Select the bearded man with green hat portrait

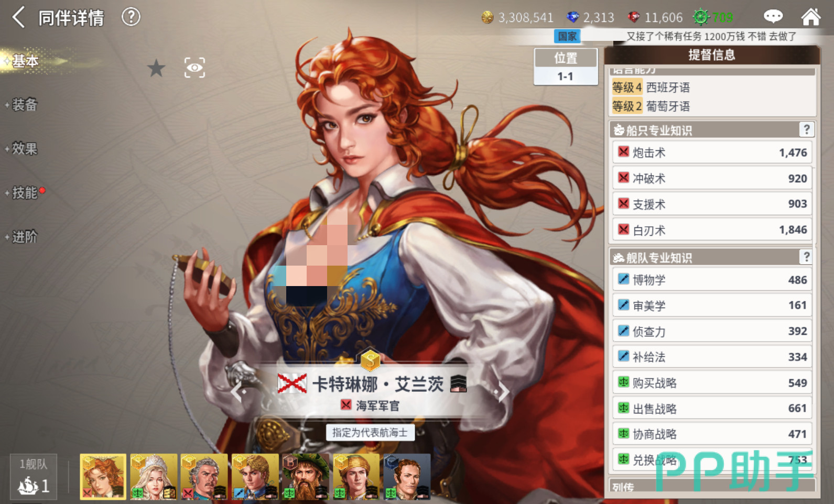[306, 476]
